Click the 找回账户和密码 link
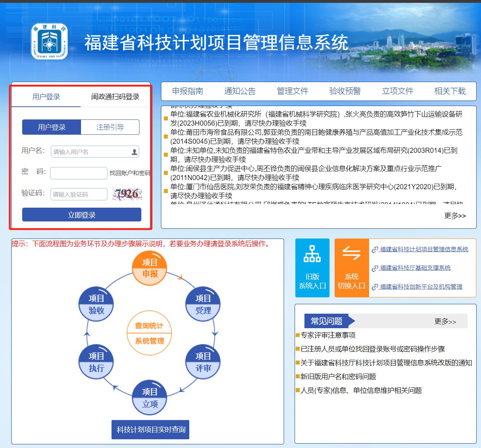The image size is (481, 448). 130,173
